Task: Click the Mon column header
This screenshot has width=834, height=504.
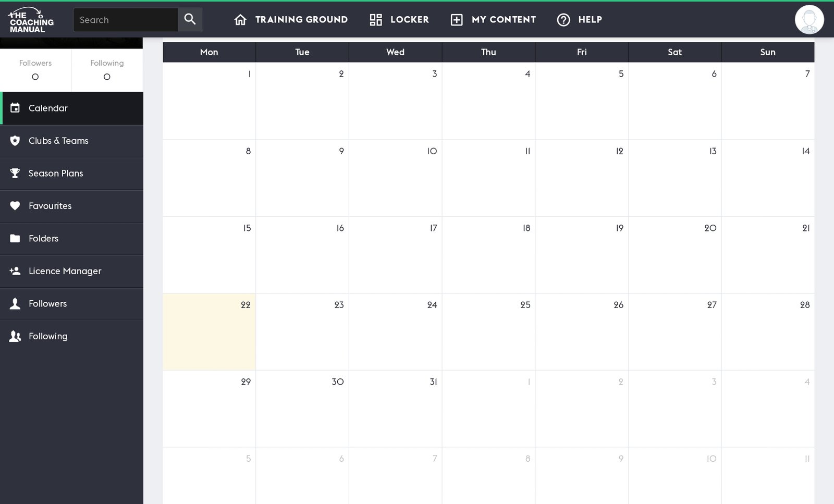Action: [x=209, y=52]
